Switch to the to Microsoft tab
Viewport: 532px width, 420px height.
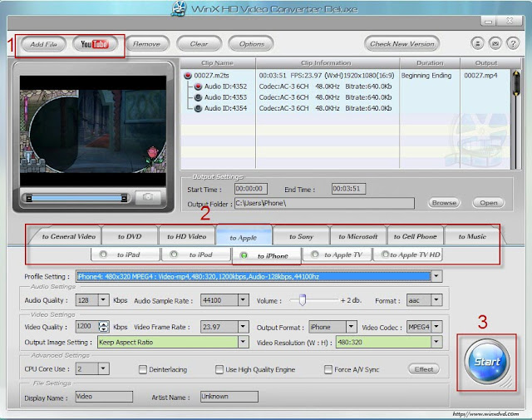358,236
